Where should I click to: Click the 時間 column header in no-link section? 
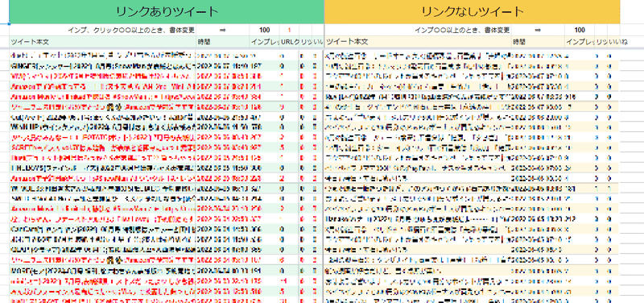tap(539, 42)
